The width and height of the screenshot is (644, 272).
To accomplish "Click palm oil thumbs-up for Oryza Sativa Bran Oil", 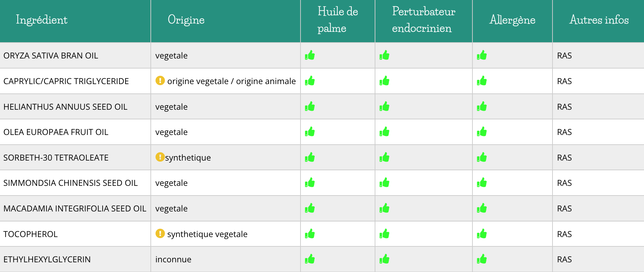I will pyautogui.click(x=310, y=55).
